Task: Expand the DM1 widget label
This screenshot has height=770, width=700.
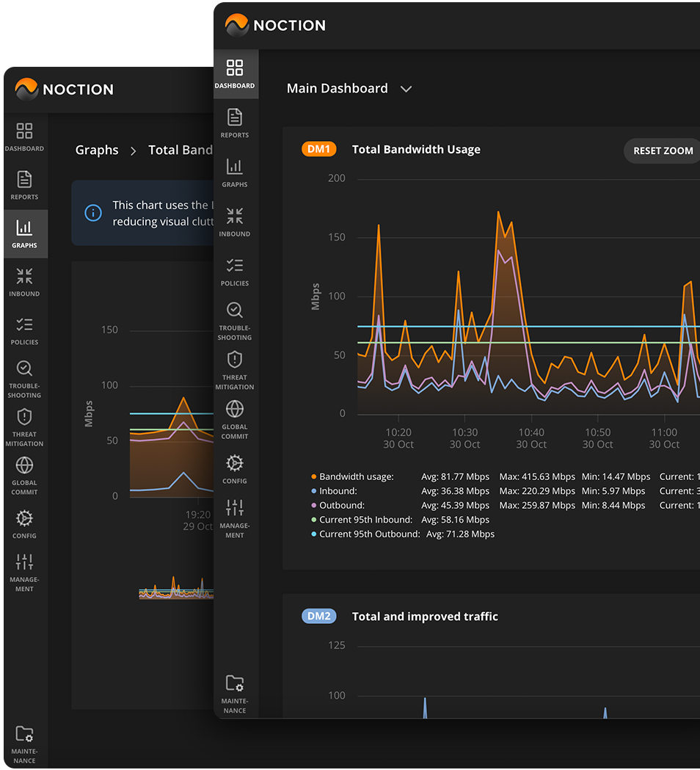Action: pyautogui.click(x=318, y=148)
